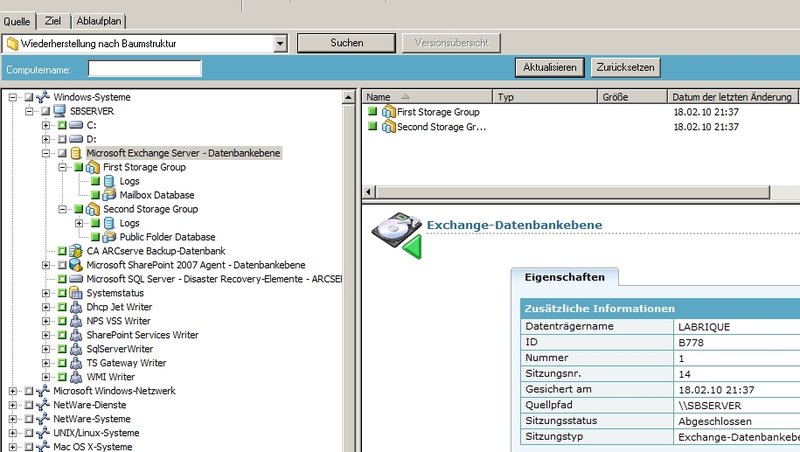Click the Microsoft SQL Server Disaster Recovery icon

(76, 279)
